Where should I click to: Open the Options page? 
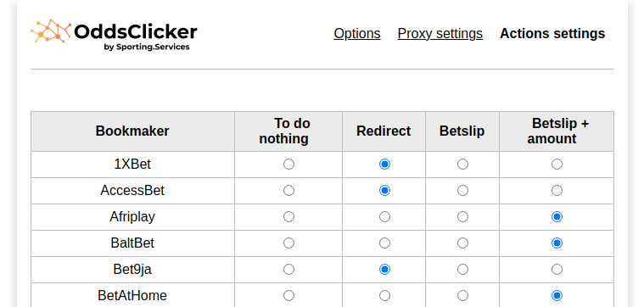(357, 33)
